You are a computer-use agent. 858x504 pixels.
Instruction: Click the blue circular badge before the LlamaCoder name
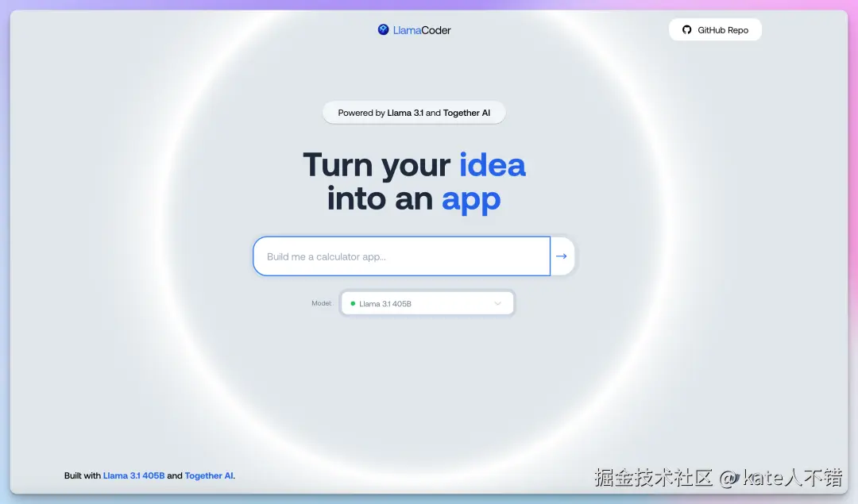click(385, 29)
